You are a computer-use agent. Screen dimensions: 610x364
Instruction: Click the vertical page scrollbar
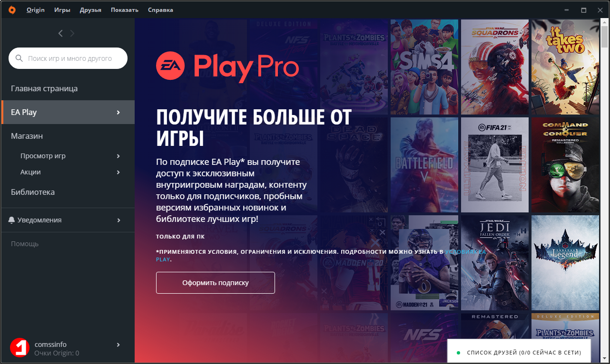pos(604,190)
